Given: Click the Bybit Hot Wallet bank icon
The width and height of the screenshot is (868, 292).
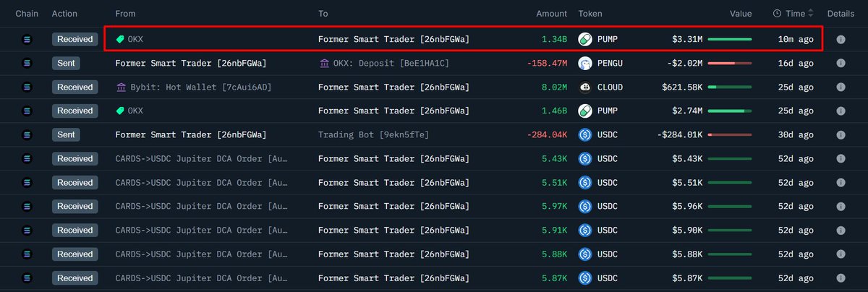Looking at the screenshot, I should click(121, 87).
